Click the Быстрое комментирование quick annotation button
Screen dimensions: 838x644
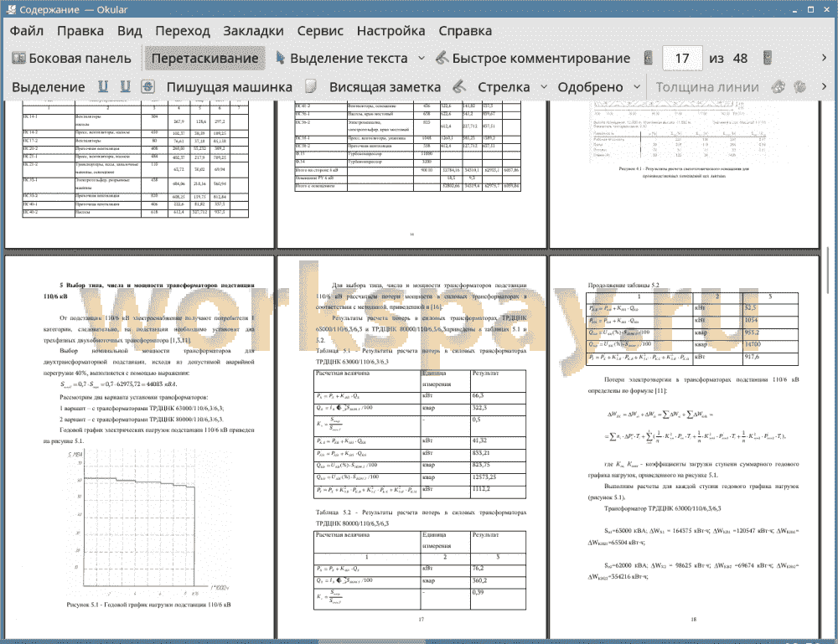point(533,59)
